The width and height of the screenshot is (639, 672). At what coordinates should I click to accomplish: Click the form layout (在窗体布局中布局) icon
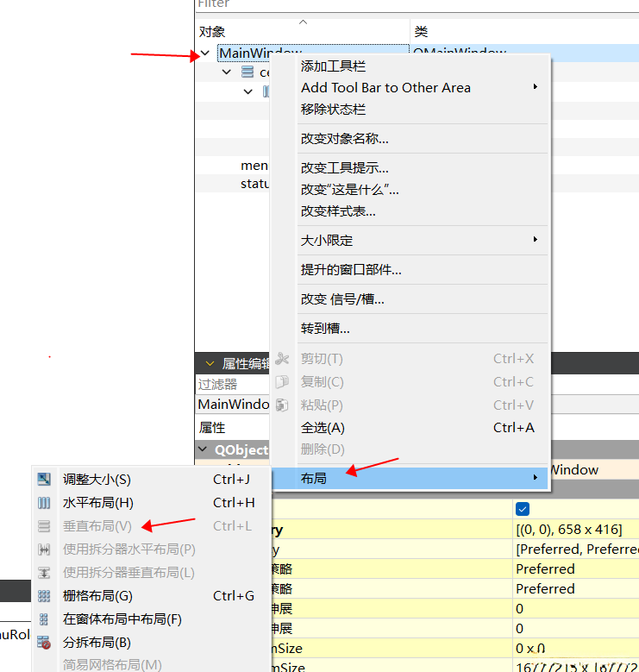tap(44, 619)
